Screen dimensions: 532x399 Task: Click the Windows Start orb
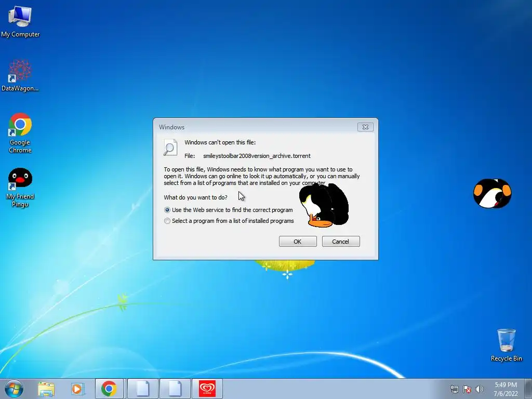pos(14,389)
